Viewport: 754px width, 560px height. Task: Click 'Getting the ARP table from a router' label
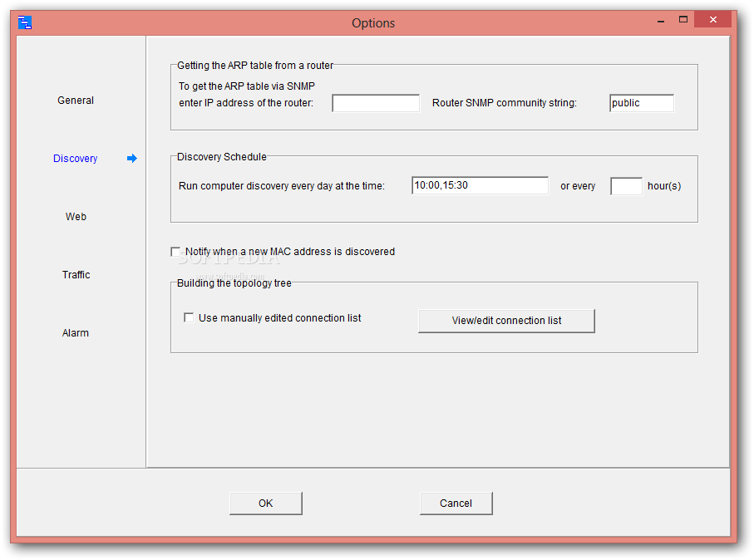tap(255, 66)
